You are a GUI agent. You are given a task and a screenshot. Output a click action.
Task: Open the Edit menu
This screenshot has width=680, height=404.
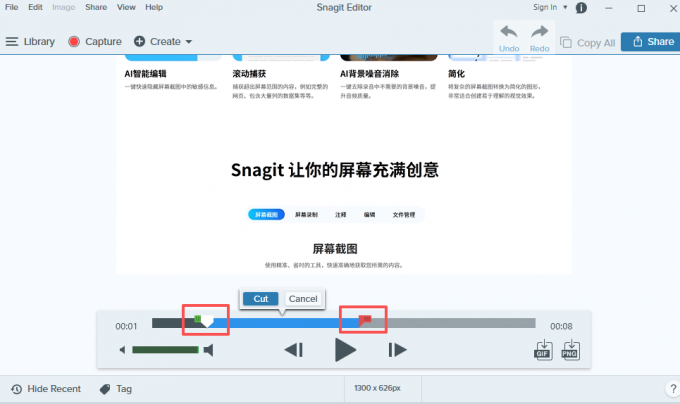[x=35, y=7]
